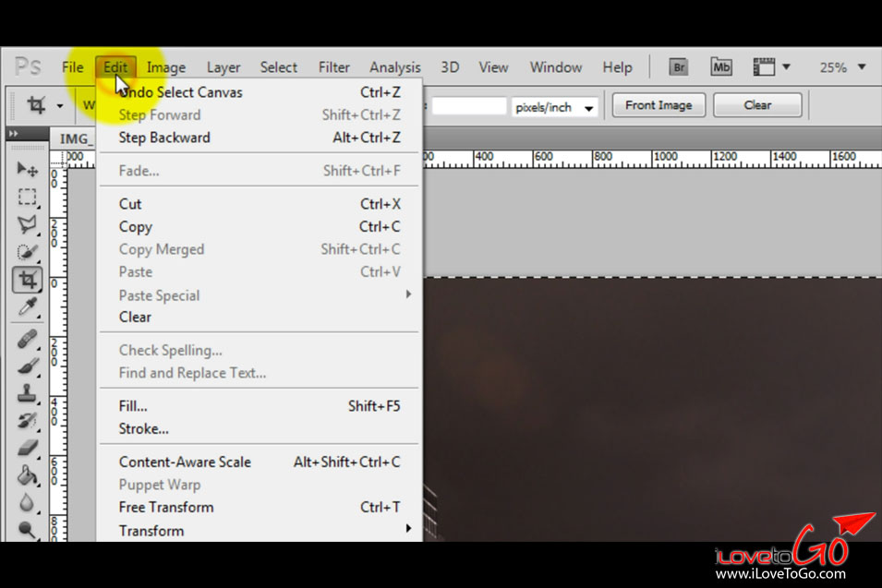This screenshot has height=588, width=882.
Task: Choose Free Transform
Action: pos(260,507)
